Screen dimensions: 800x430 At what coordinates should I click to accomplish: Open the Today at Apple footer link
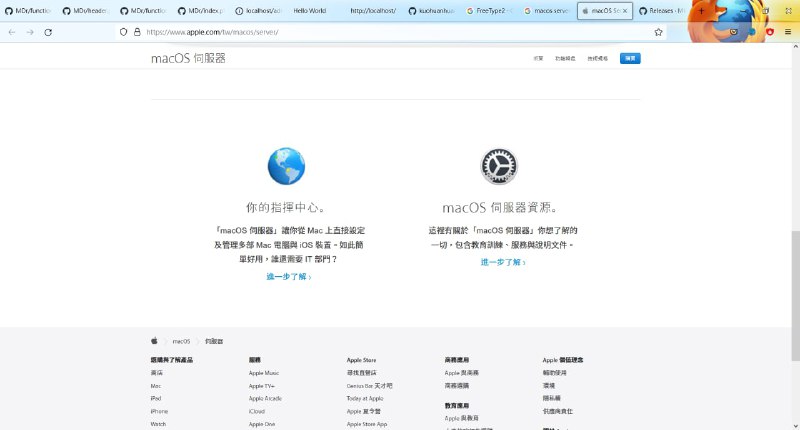click(x=365, y=398)
